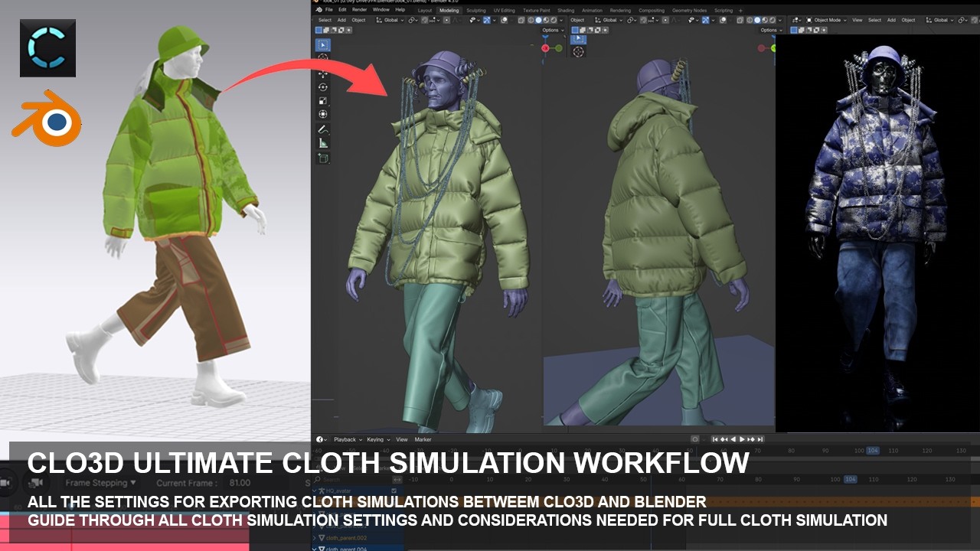Switch to the Texture Paint workspace tab
The width and height of the screenshot is (980, 551).
[x=537, y=11]
